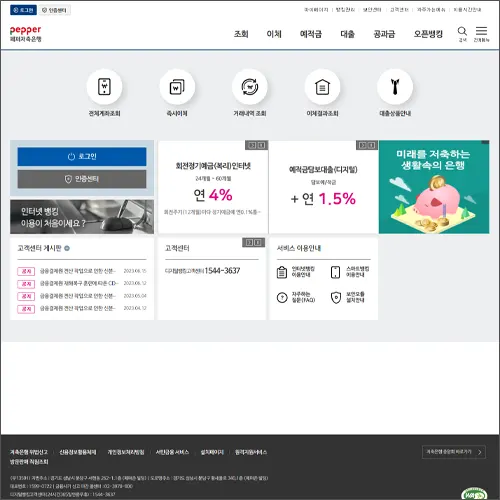Open the 예적금담보대출 연 1.5% card
The width and height of the screenshot is (500, 500).
click(323, 187)
